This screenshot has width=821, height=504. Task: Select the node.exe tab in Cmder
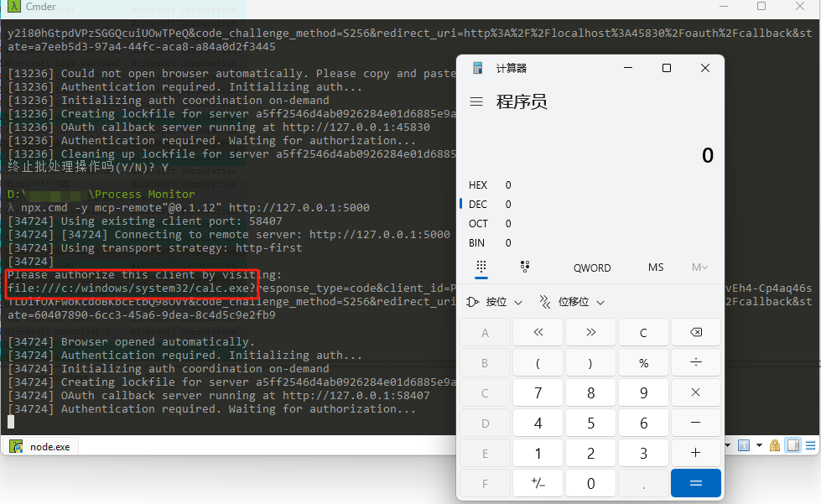41,446
